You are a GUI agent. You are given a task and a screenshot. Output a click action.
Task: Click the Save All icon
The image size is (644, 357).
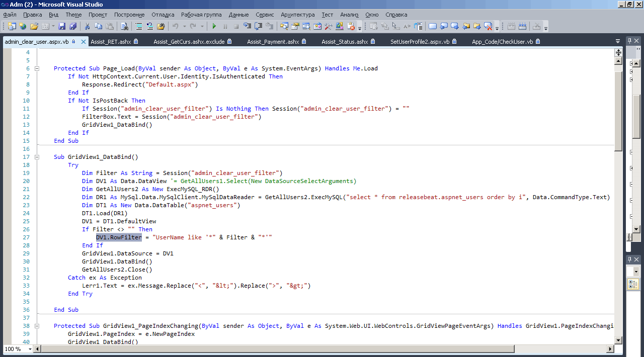(x=73, y=26)
